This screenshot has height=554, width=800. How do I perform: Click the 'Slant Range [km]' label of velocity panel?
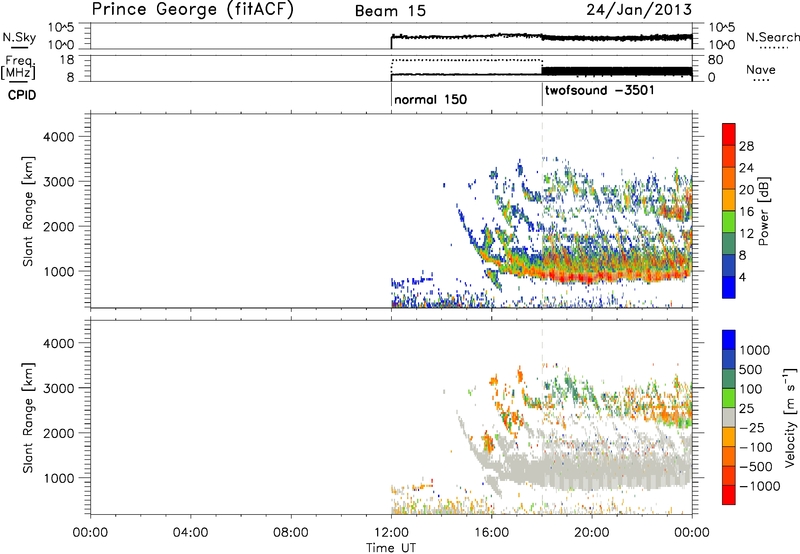click(28, 418)
